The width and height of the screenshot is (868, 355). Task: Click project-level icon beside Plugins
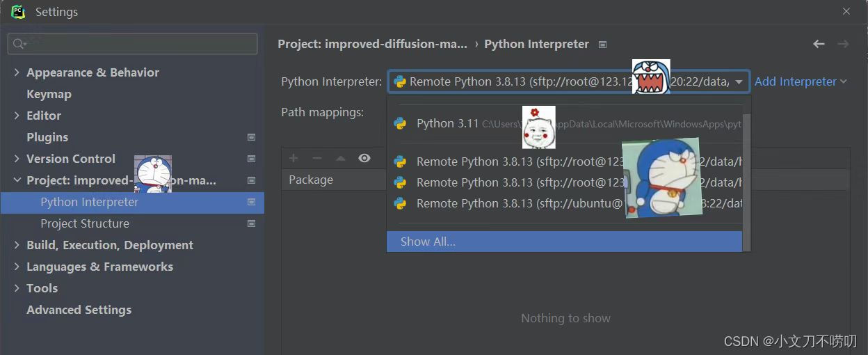pyautogui.click(x=252, y=137)
